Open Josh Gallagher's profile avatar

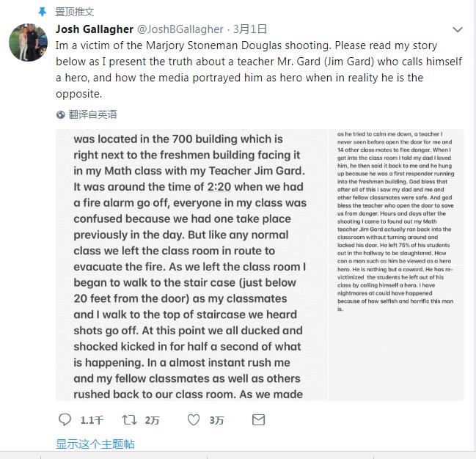pos(28,42)
